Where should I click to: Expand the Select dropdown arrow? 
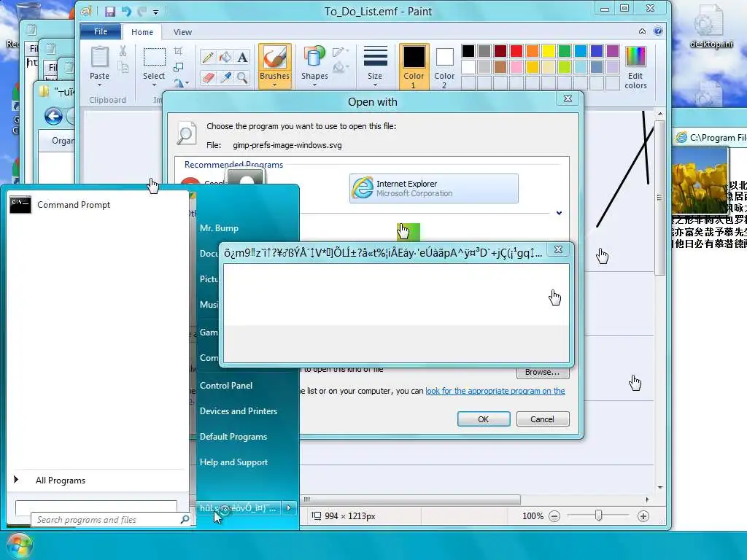tap(154, 85)
